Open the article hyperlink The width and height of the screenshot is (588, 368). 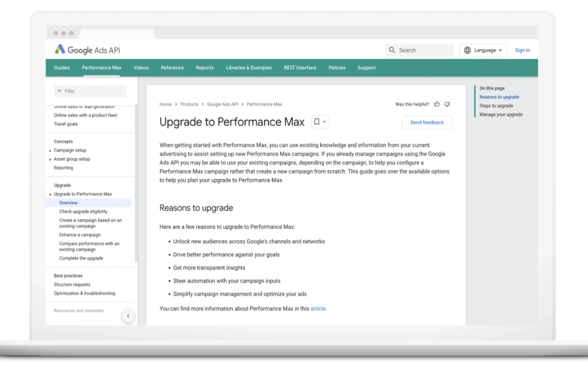(x=318, y=309)
